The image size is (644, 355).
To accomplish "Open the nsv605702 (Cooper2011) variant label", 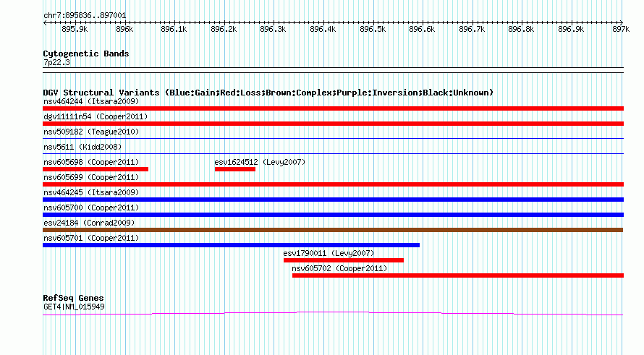I will [339, 268].
